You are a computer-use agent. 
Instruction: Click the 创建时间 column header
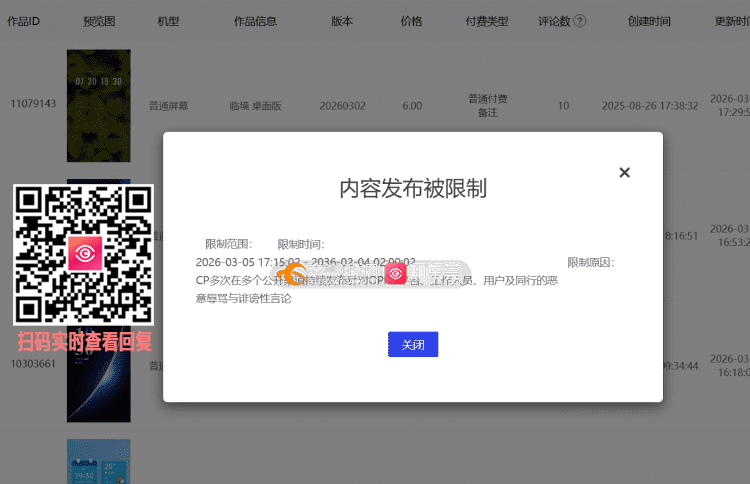[649, 21]
